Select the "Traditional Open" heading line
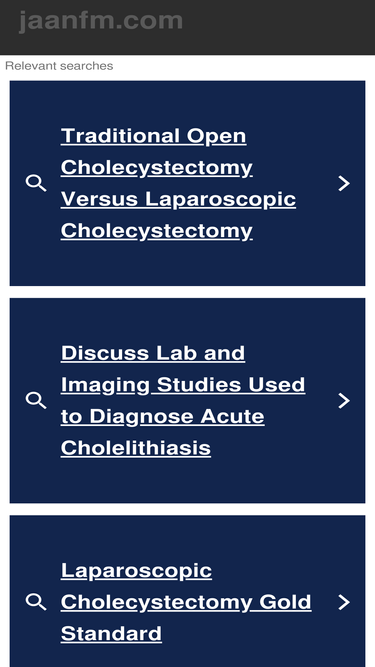Screen dimensions: 375x667 [x=153, y=136]
